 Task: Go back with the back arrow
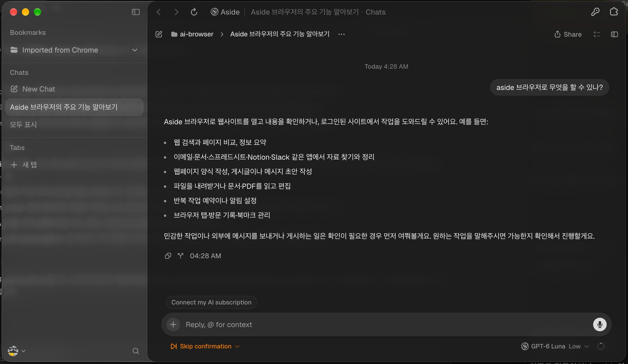point(159,12)
